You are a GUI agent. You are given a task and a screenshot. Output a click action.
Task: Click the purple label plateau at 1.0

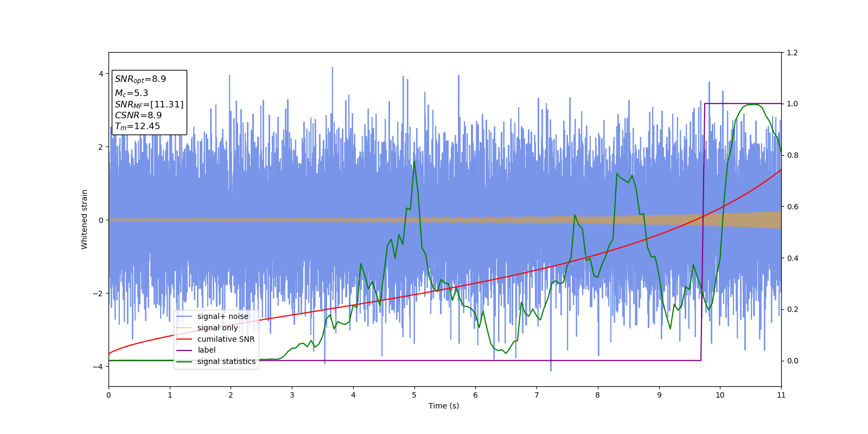pos(743,103)
